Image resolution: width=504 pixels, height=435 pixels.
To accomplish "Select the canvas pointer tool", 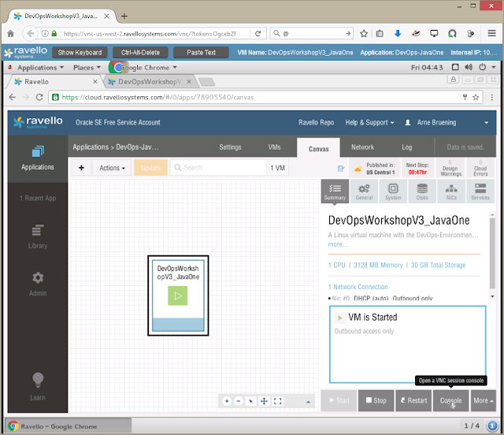I will (250, 401).
